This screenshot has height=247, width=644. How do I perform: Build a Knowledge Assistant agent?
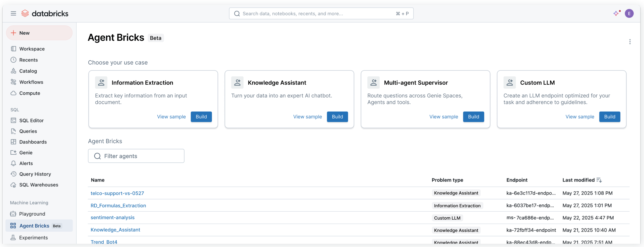337,117
